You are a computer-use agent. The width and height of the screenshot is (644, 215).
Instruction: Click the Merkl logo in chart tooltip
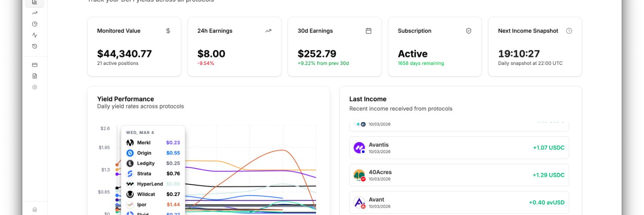click(130, 143)
